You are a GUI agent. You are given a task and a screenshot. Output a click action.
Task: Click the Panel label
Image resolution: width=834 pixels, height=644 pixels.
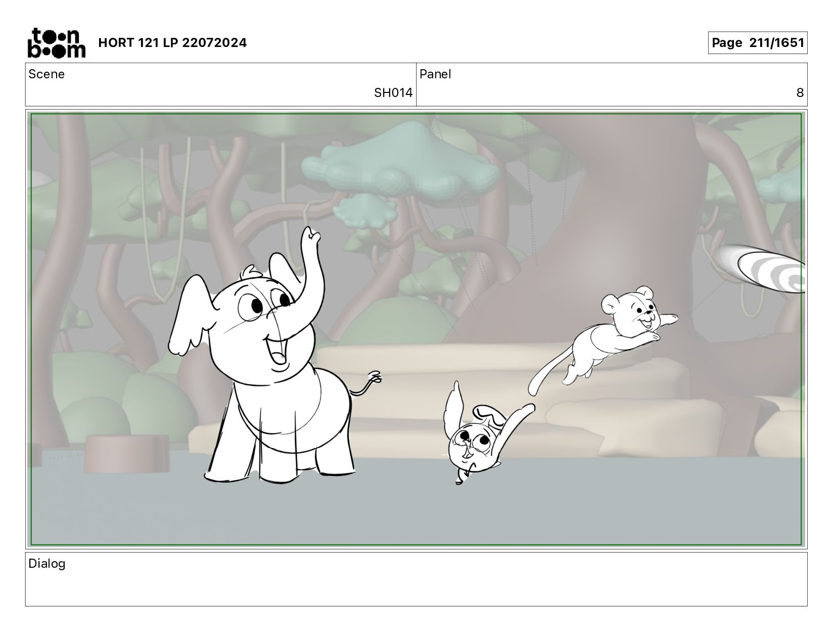click(x=435, y=74)
